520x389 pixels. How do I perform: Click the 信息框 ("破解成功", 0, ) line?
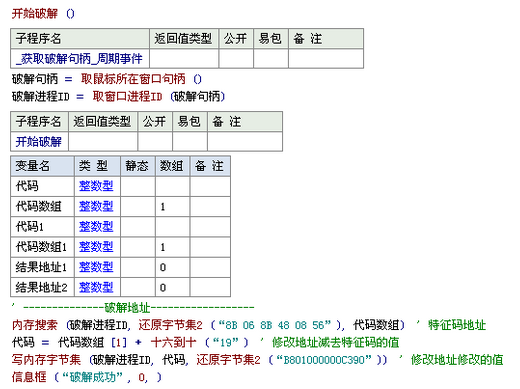pos(87,377)
